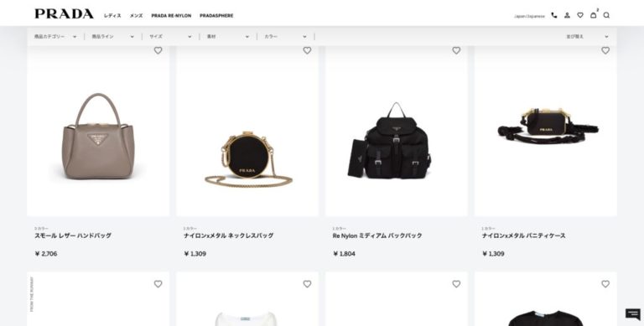
Task: Favorite the black top in bottom row
Action: click(x=605, y=284)
